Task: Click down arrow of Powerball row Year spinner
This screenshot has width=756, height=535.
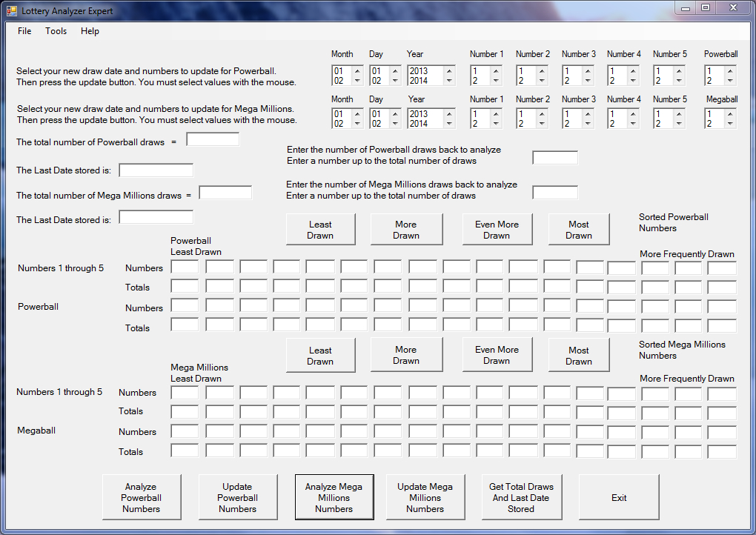Action: click(449, 81)
